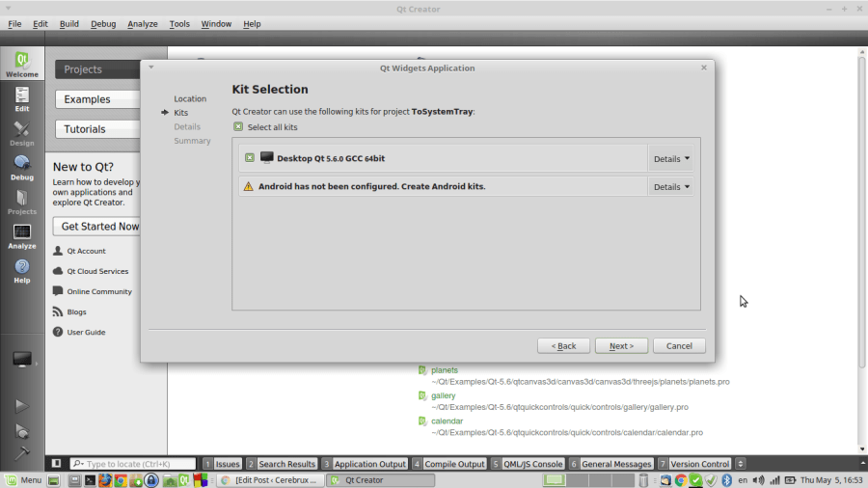Build the project with the hammer icon
This screenshot has height=488, width=868.
click(x=21, y=453)
